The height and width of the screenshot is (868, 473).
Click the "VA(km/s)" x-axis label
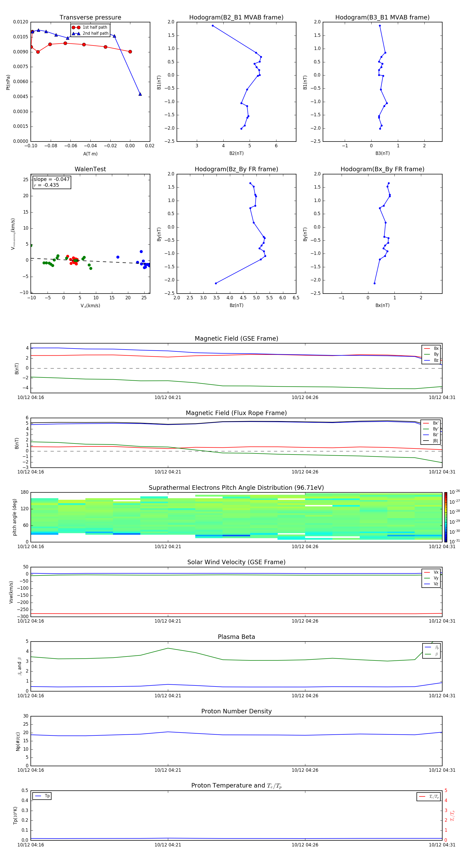[90, 306]
